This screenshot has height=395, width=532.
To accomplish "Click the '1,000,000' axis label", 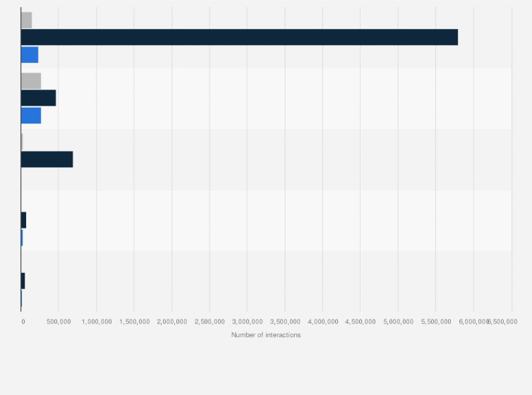I will pyautogui.click(x=97, y=322).
